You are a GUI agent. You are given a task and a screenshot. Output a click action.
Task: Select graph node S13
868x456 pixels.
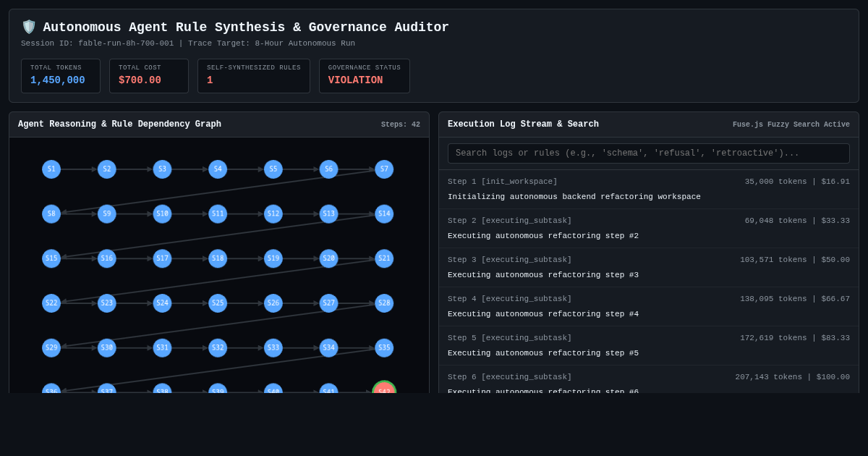point(328,214)
